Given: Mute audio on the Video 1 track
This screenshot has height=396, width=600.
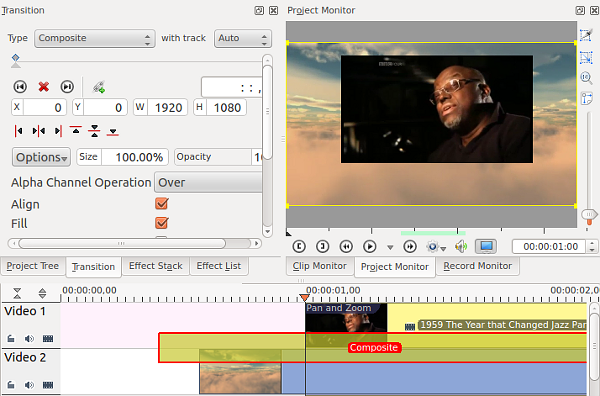Looking at the screenshot, I should click(29, 339).
